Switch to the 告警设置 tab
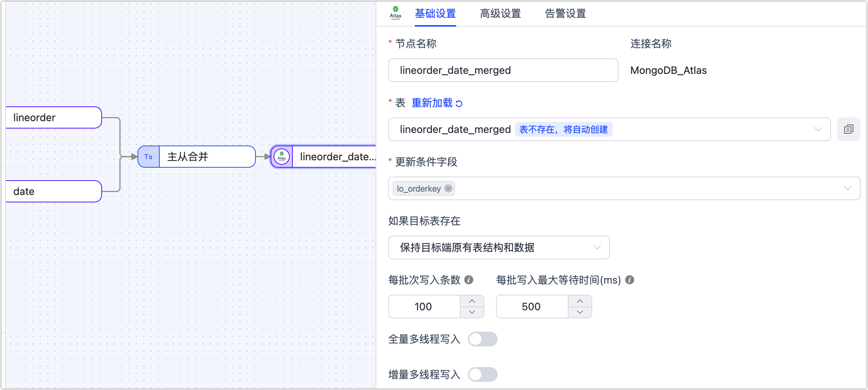The height and width of the screenshot is (390, 868). tap(564, 14)
